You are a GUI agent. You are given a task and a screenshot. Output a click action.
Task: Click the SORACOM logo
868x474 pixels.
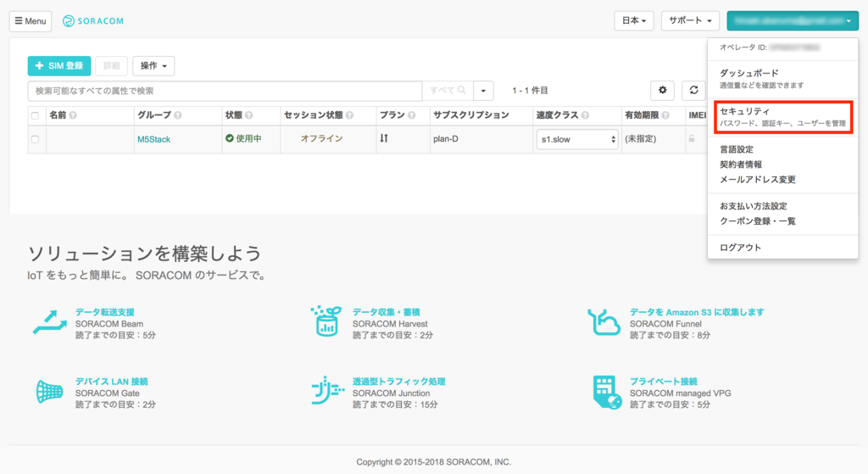click(x=93, y=21)
